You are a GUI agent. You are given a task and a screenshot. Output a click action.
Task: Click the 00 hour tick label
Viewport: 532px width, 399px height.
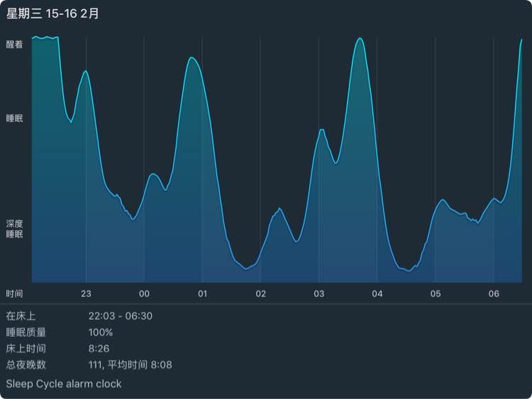pos(144,293)
